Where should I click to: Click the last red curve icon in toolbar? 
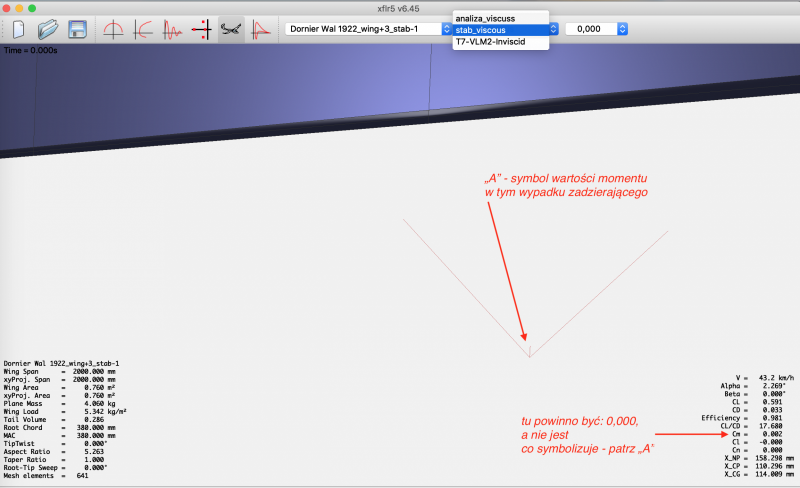pyautogui.click(x=260, y=29)
